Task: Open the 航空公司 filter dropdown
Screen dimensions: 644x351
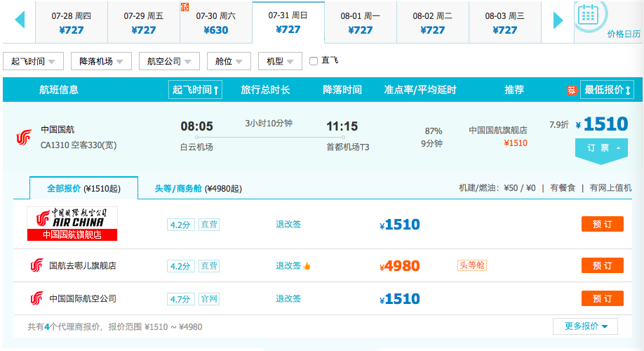Action: tap(169, 61)
